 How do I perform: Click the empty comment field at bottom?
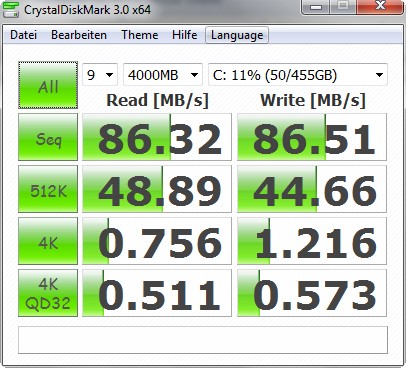203,340
